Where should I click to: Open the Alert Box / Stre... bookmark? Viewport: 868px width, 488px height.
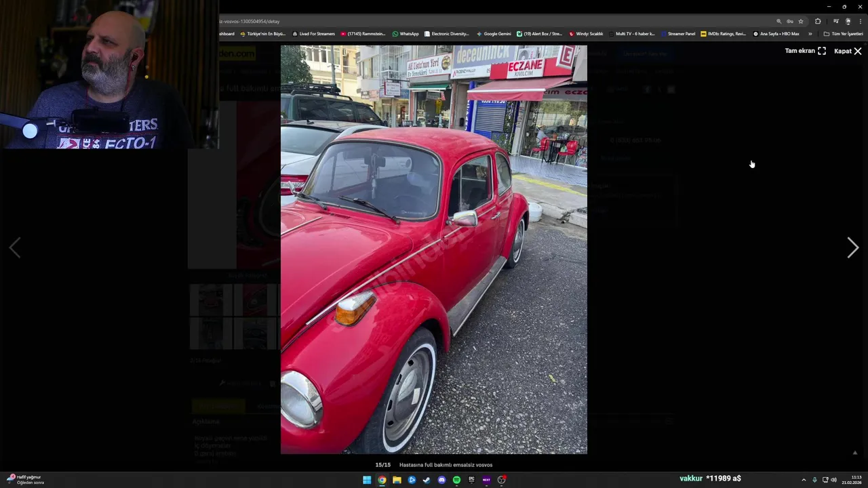[x=539, y=34]
